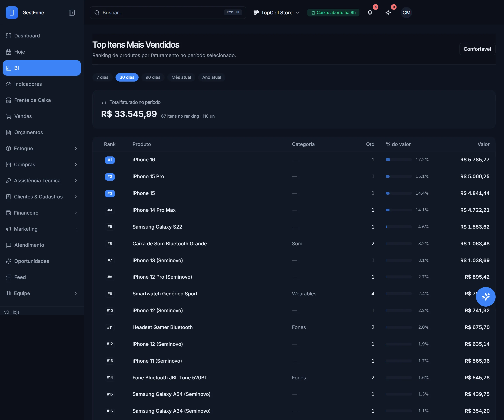Screen dimensions: 504x420
Task: Click the Assistência Técnica wrench icon
Action: (8, 180)
